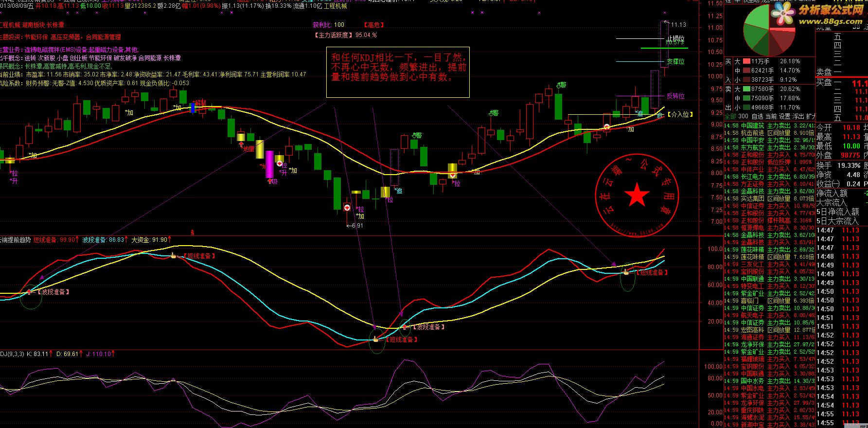
Task: Click the ←6.91 low price label
Action: point(354,226)
